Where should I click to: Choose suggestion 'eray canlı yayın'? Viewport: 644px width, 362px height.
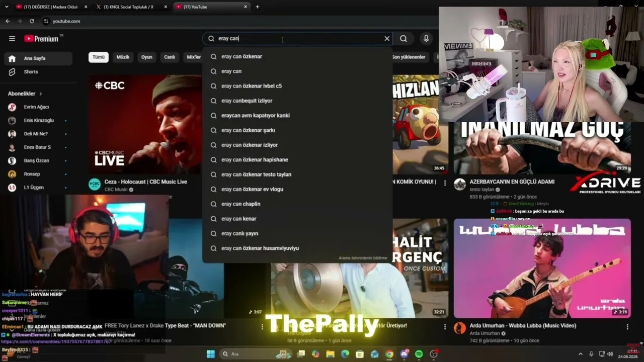297,233
